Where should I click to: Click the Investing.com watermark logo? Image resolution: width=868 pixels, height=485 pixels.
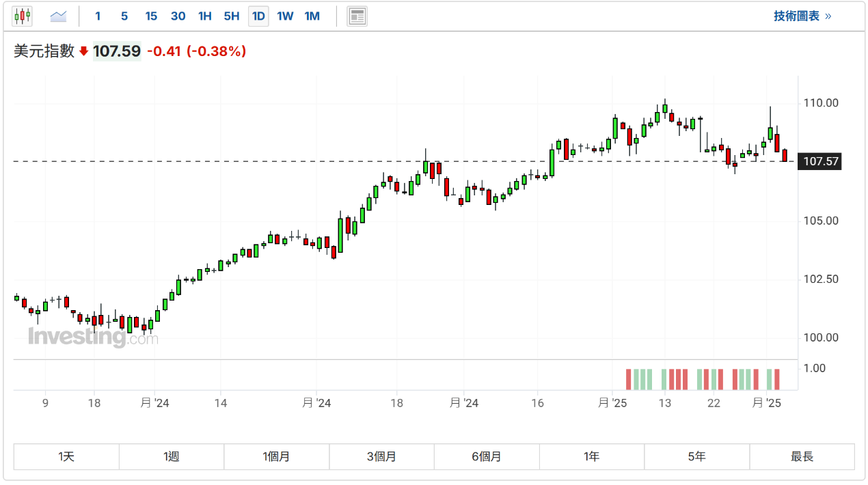pyautogui.click(x=93, y=337)
